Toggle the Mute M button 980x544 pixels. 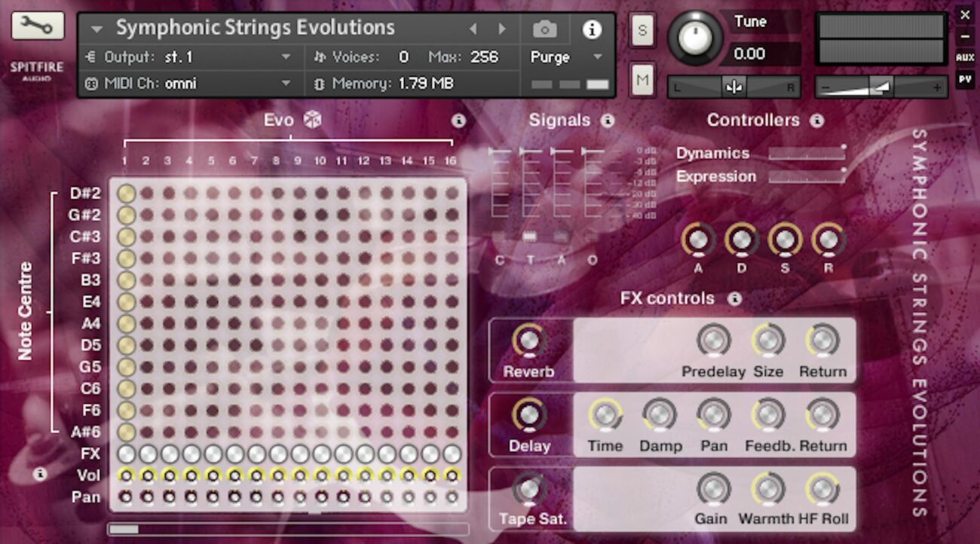pos(642,80)
